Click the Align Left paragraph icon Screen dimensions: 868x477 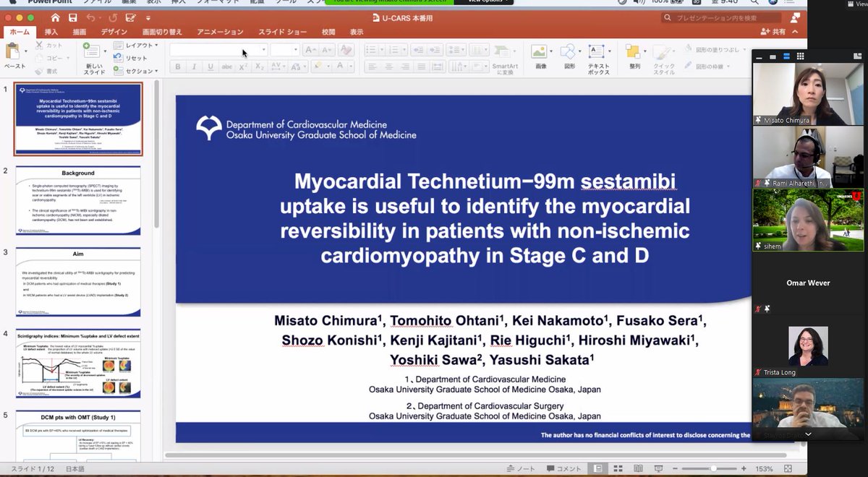point(371,66)
